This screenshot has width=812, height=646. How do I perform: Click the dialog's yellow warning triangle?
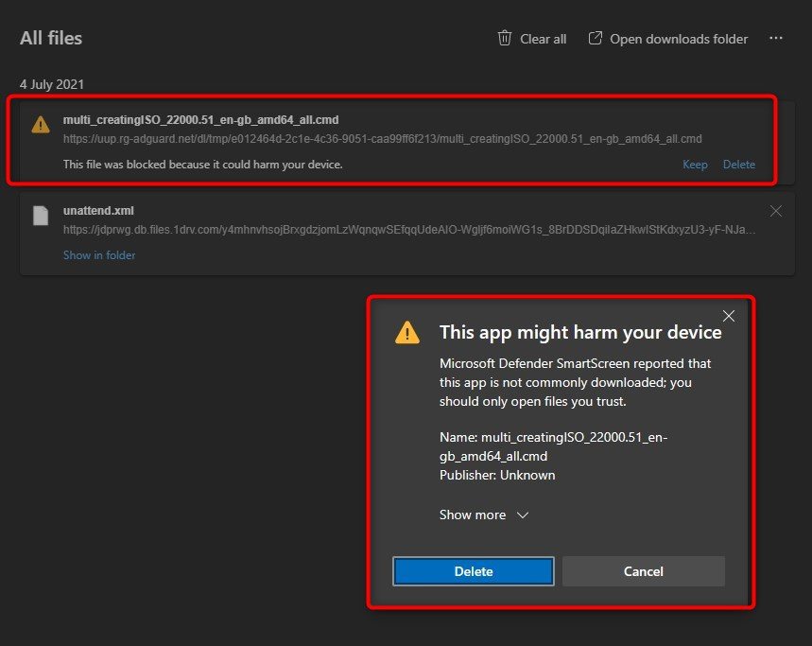(407, 333)
